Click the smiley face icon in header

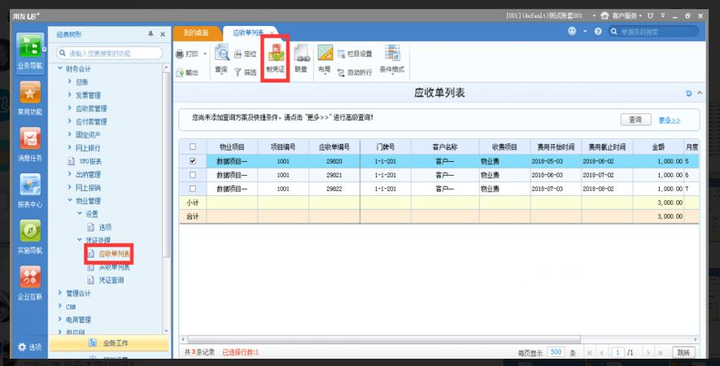[x=572, y=31]
